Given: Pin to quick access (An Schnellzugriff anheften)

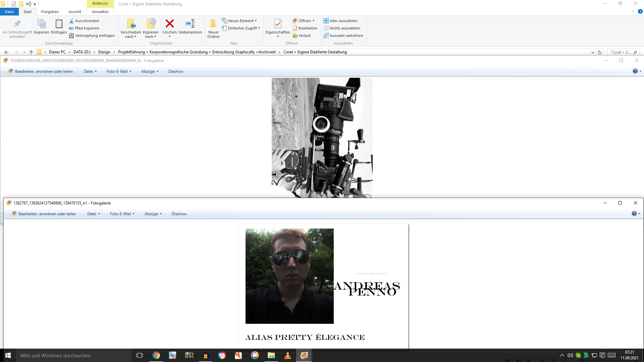Looking at the screenshot, I should pos(17,28).
